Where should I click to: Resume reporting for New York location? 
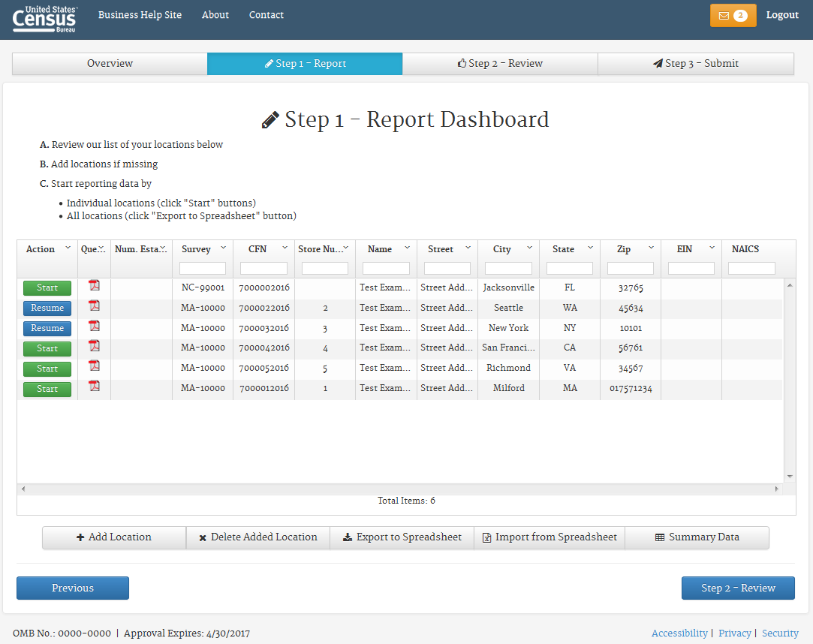(47, 328)
